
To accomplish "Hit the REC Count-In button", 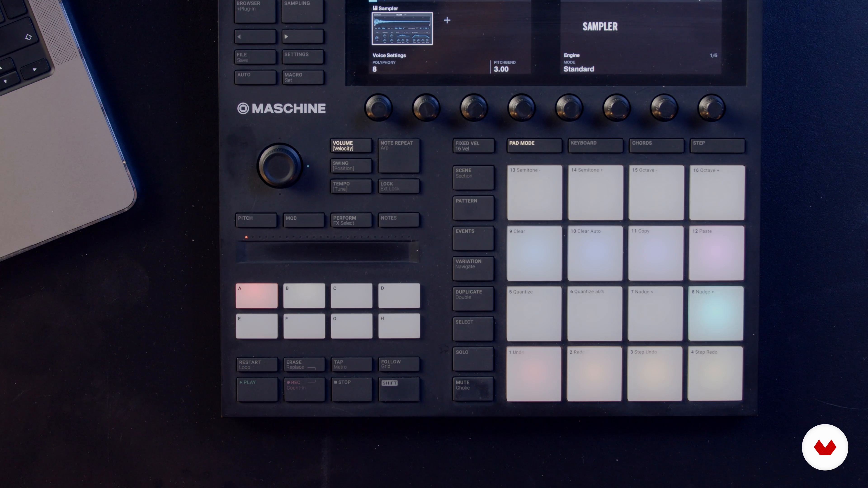I will (x=305, y=389).
